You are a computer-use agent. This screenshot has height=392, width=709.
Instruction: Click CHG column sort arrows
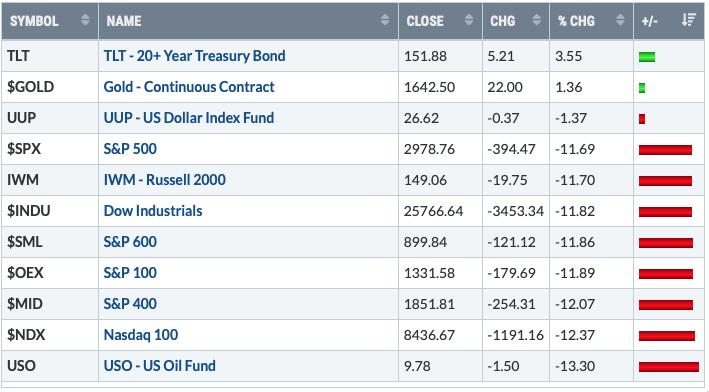click(x=536, y=20)
